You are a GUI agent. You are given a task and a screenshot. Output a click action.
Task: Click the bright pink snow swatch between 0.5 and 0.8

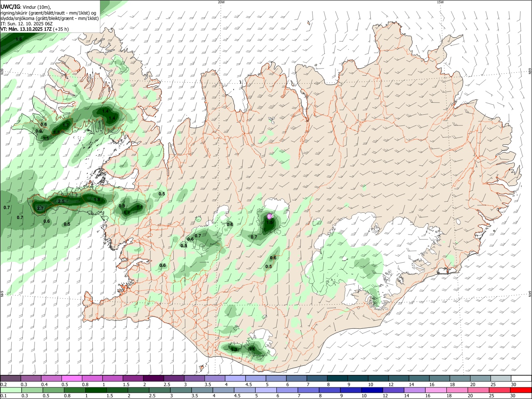pos(71,378)
